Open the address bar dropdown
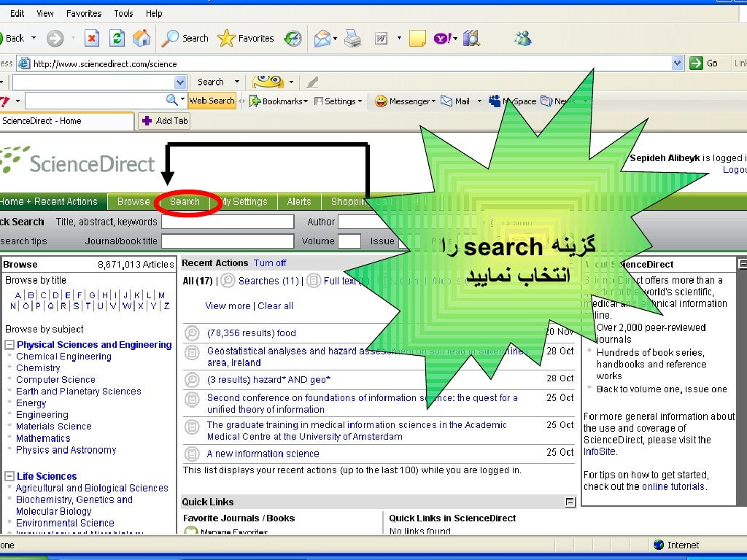This screenshot has height=560, width=747. click(x=678, y=63)
